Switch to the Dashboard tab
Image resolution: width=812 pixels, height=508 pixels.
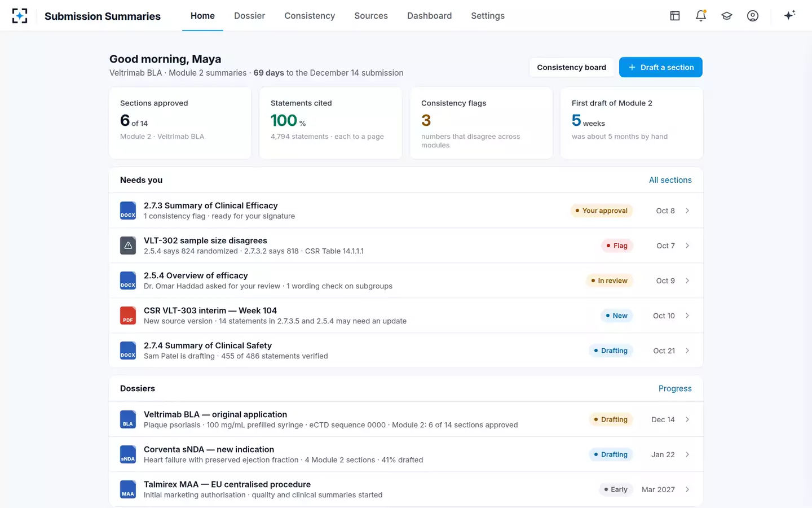click(430, 16)
